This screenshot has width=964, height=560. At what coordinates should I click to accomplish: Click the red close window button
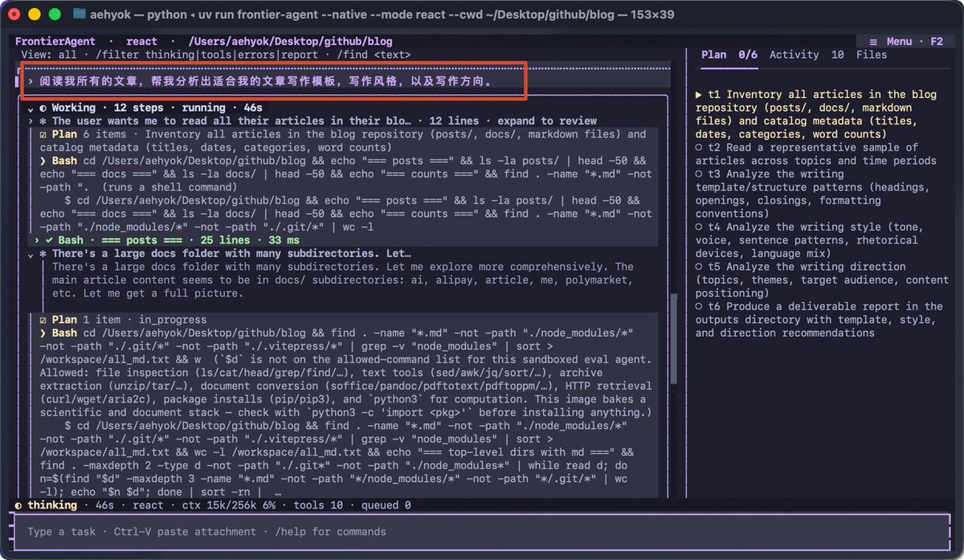coord(14,14)
